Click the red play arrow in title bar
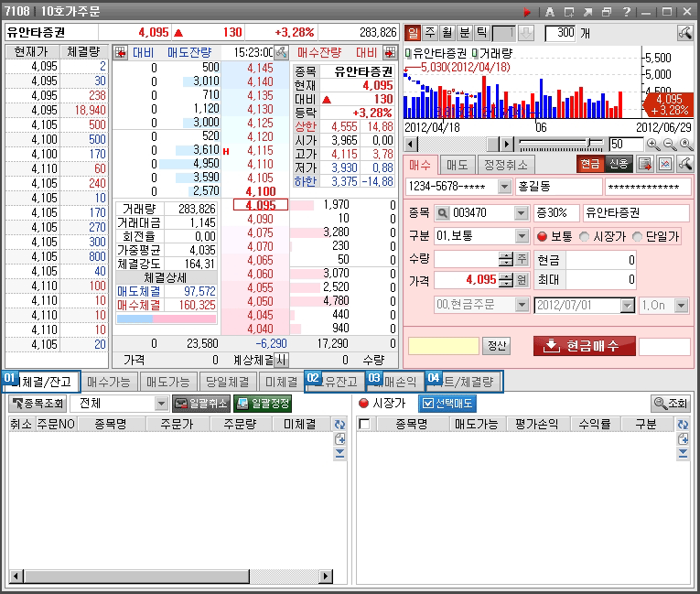This screenshot has width=700, height=594. tap(527, 12)
